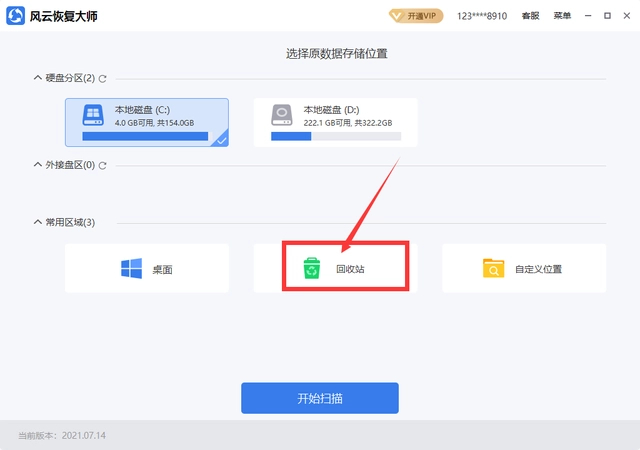Click the D drive usage bar

(x=336, y=136)
